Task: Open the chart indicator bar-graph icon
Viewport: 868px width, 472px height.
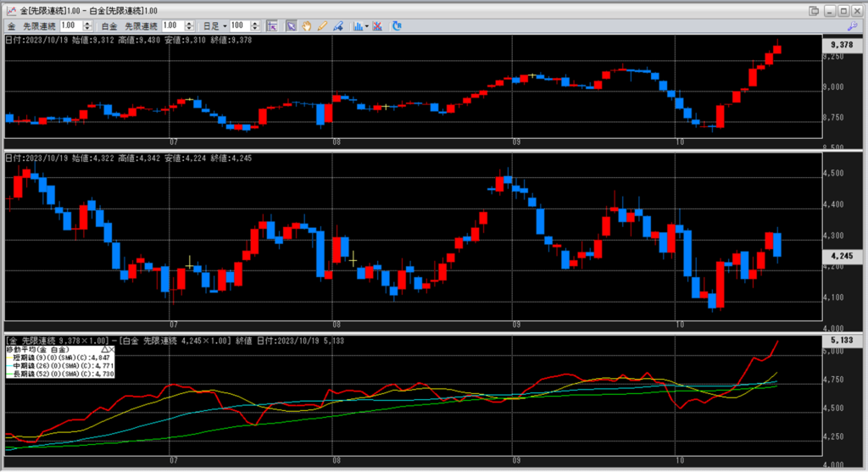Action: coord(358,26)
